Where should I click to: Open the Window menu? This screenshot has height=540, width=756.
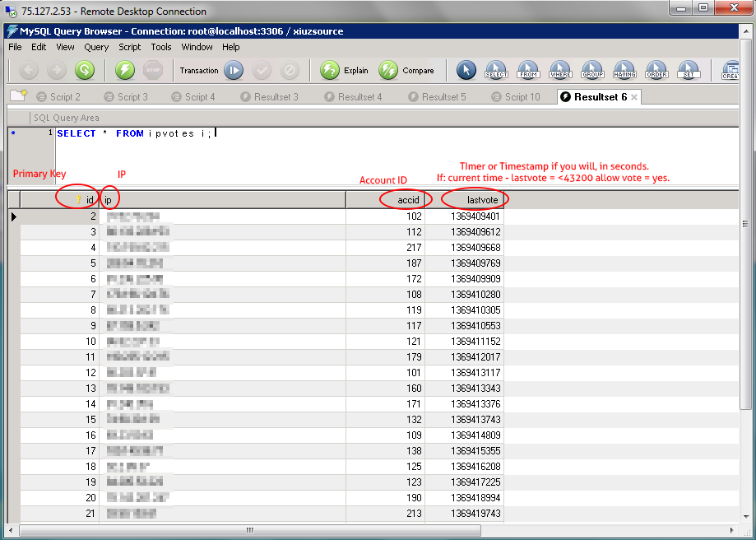point(197,47)
